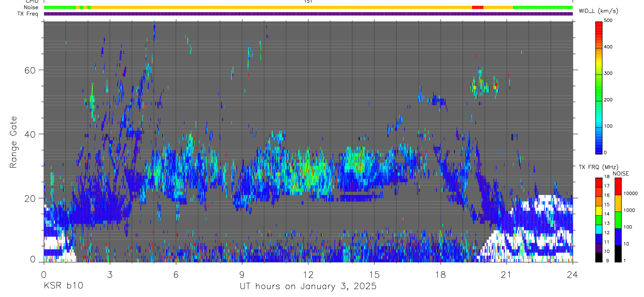Click the 1000 label in NOISE legend
The image size is (644, 297).
(629, 210)
